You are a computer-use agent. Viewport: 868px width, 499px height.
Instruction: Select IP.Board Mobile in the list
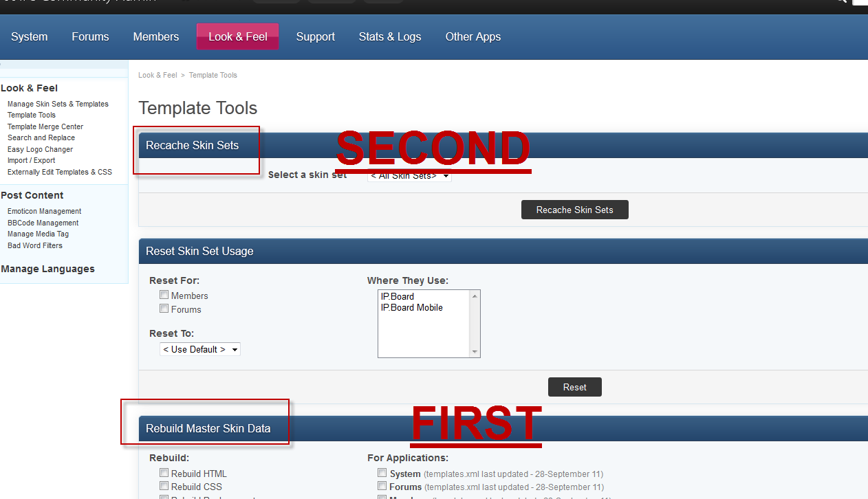point(411,308)
